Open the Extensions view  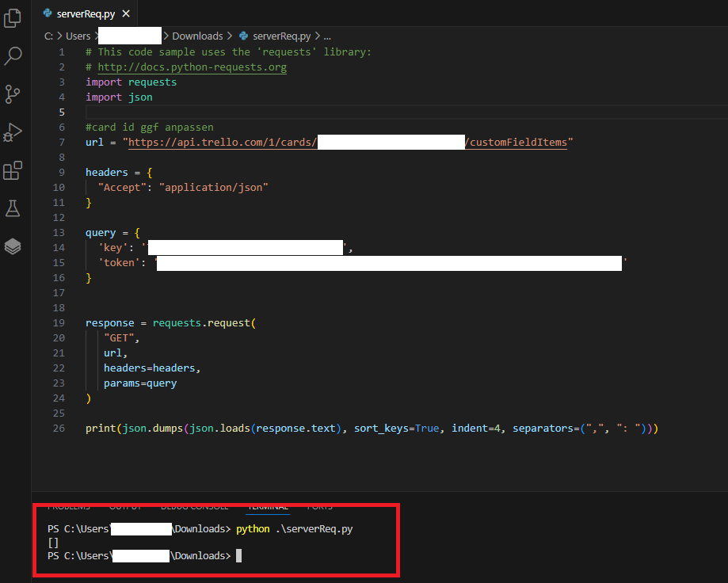(13, 170)
